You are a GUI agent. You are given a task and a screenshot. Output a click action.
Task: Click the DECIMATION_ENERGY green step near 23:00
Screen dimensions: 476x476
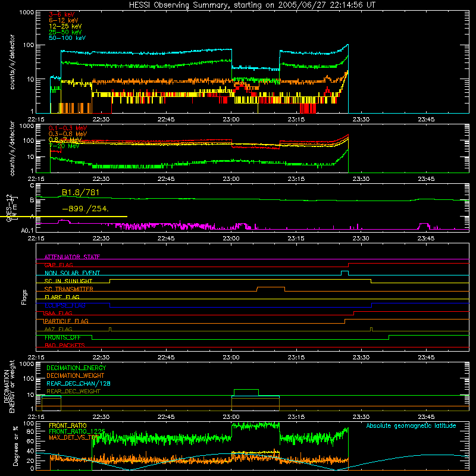tap(246, 392)
